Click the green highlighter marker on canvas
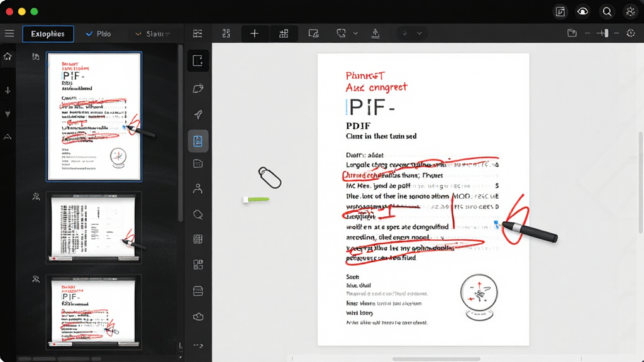 coord(256,199)
